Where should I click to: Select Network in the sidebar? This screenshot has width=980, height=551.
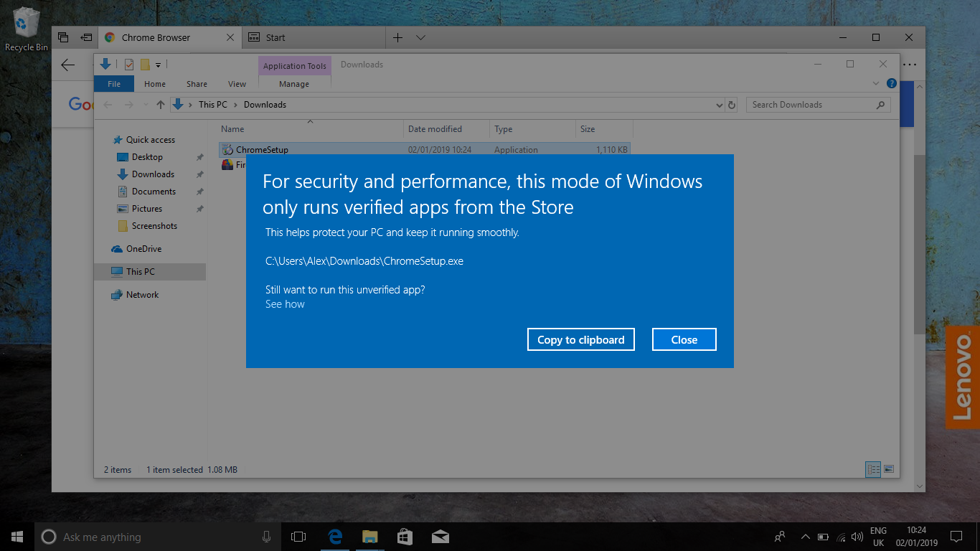click(x=141, y=294)
